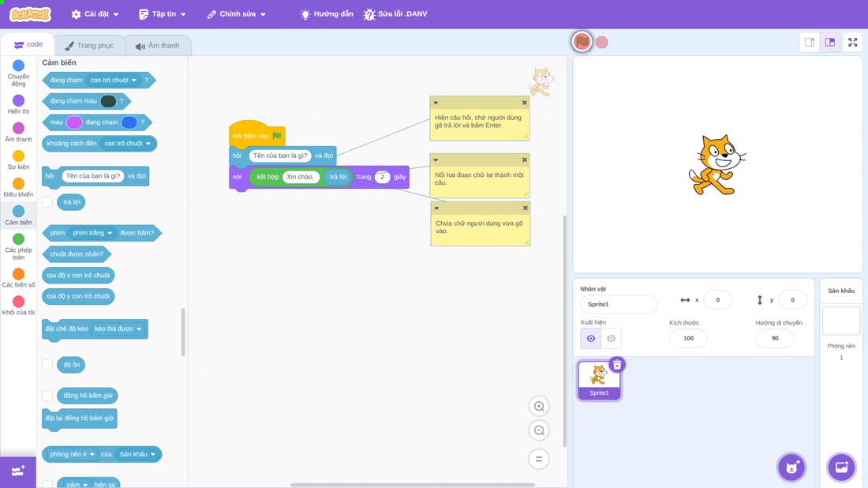Click the Scratch logo
The height and width of the screenshot is (488, 868).
click(x=31, y=14)
